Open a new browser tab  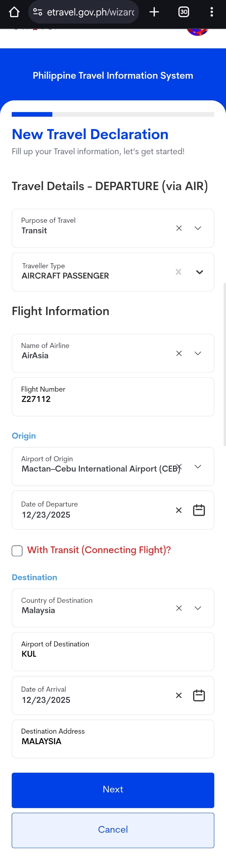154,12
